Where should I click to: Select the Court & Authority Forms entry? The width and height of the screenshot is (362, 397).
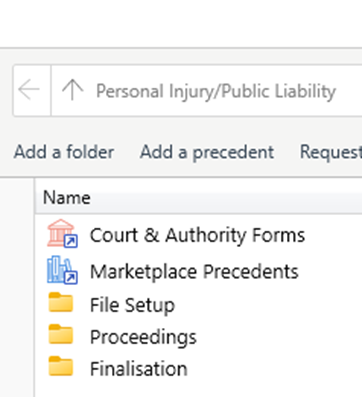(x=197, y=235)
